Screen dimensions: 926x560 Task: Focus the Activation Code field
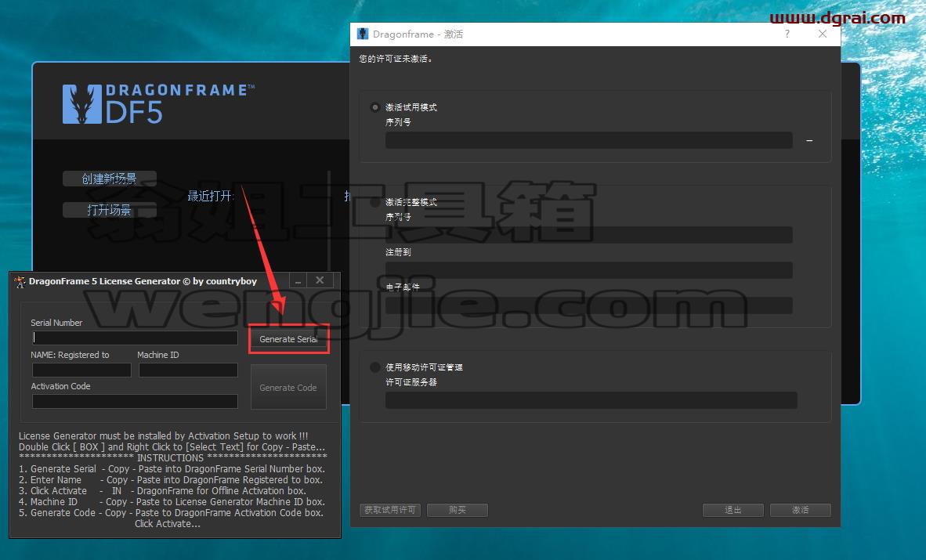[136, 402]
